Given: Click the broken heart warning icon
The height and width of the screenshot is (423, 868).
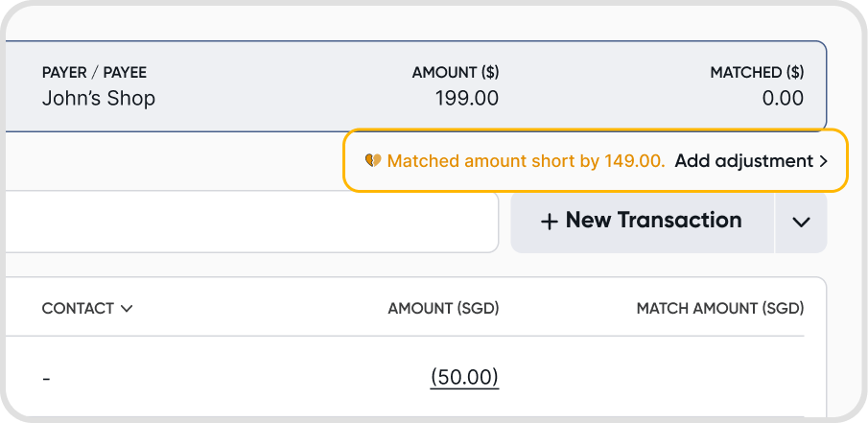Looking at the screenshot, I should tap(374, 161).
